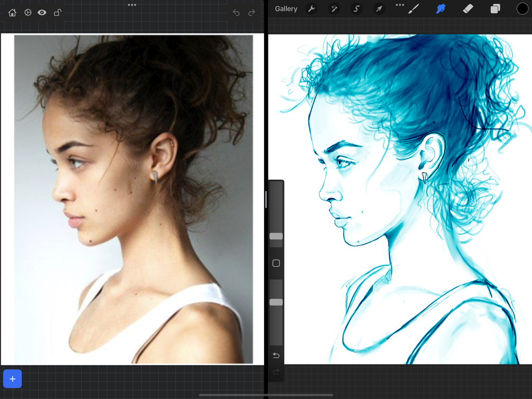Undo last stroke using sidebar arrow

276,356
